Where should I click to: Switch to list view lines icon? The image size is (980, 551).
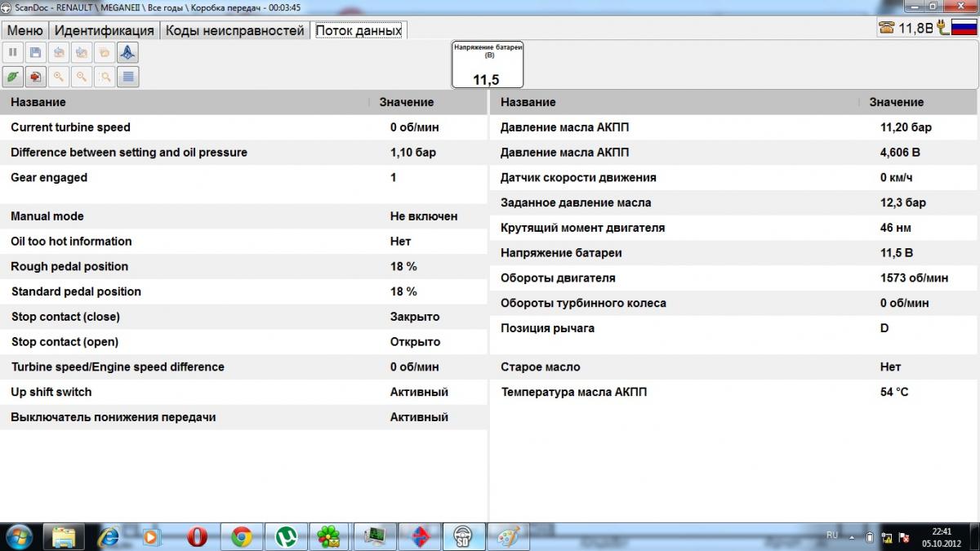pyautogui.click(x=127, y=77)
